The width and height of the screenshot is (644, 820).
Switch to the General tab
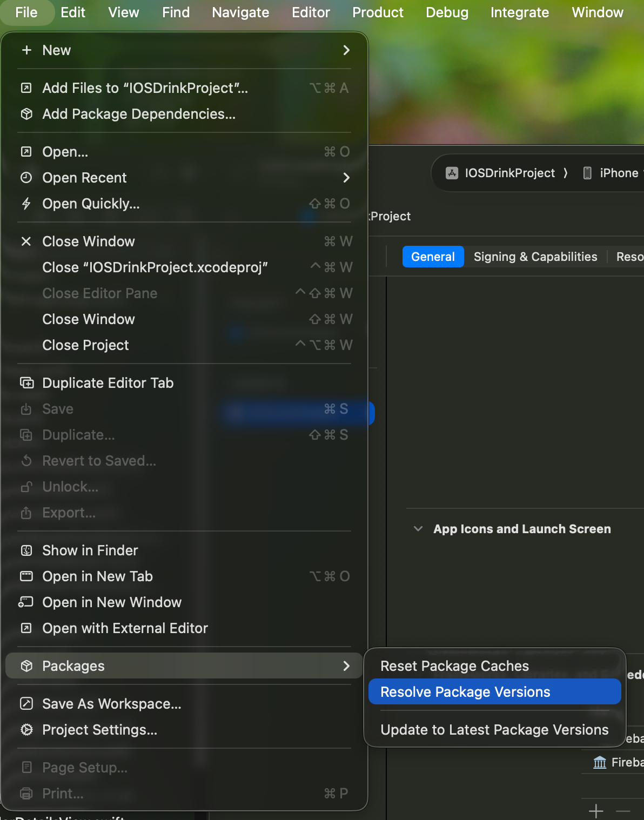433,257
